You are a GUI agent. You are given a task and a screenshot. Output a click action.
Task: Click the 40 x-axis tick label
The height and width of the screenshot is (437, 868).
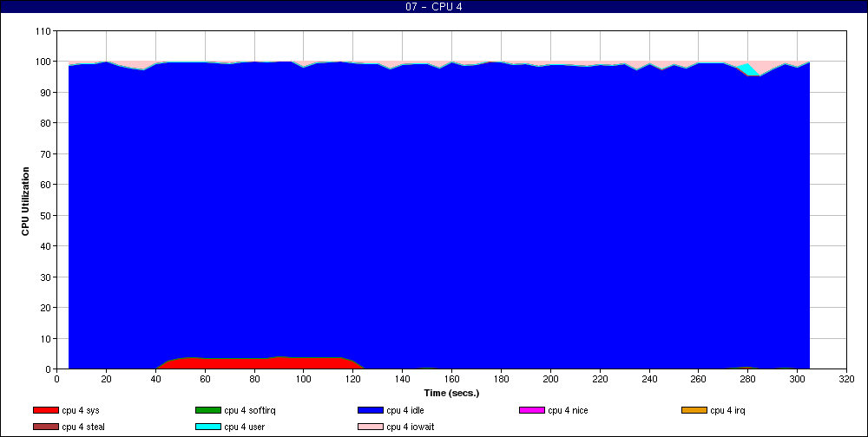[x=155, y=379]
